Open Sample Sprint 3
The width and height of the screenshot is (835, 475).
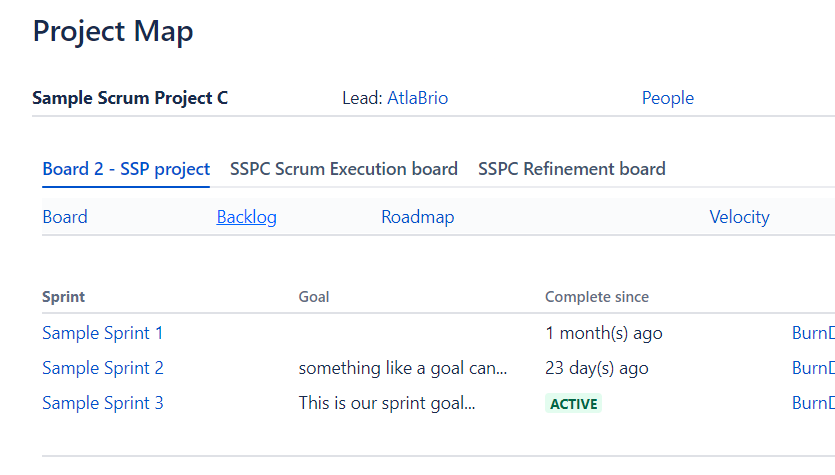point(103,403)
